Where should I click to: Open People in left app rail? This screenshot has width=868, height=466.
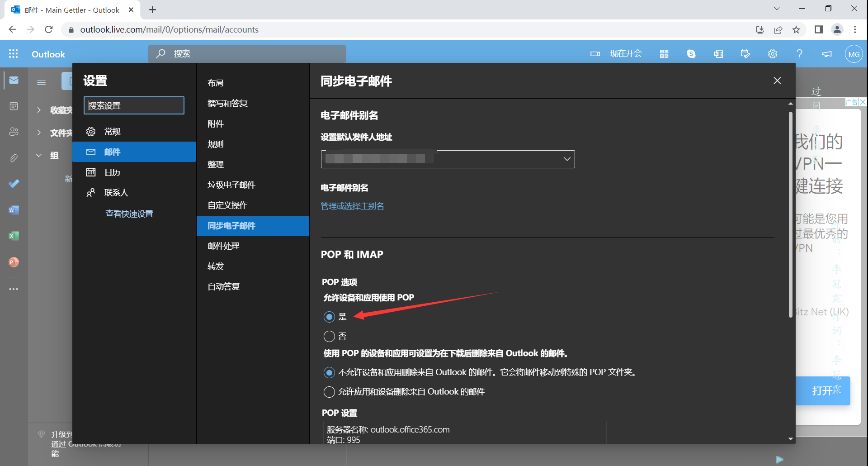click(x=14, y=132)
